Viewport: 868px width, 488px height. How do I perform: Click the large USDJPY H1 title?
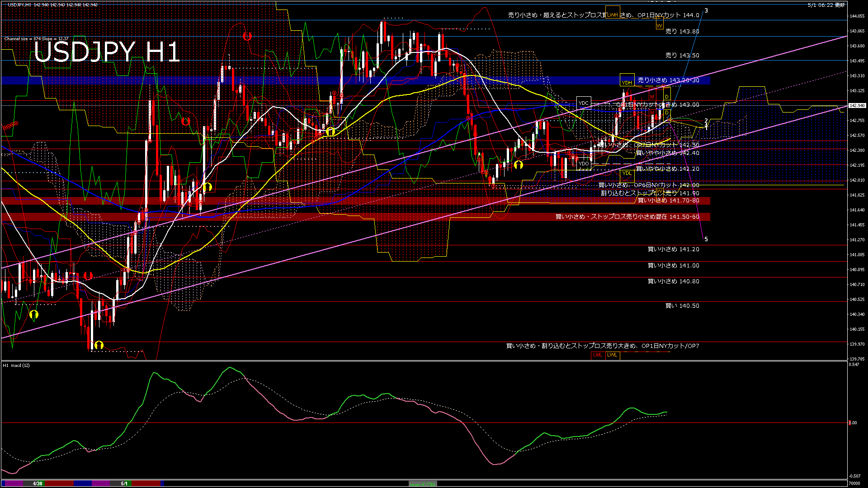pyautogui.click(x=107, y=52)
